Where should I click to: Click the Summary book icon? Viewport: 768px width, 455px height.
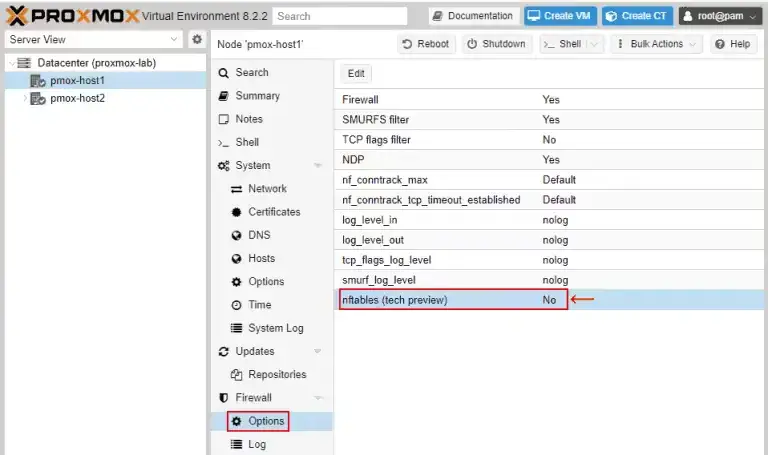point(223,96)
